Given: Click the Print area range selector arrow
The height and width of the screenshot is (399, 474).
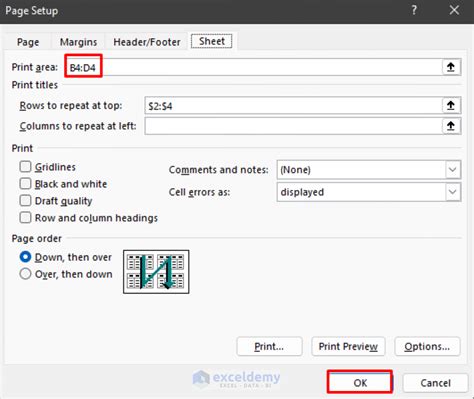Looking at the screenshot, I should tap(451, 67).
